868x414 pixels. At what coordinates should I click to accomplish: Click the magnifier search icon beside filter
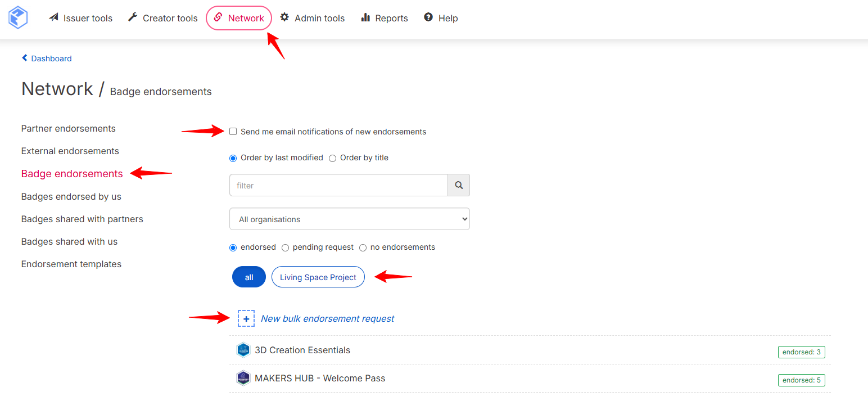click(459, 185)
